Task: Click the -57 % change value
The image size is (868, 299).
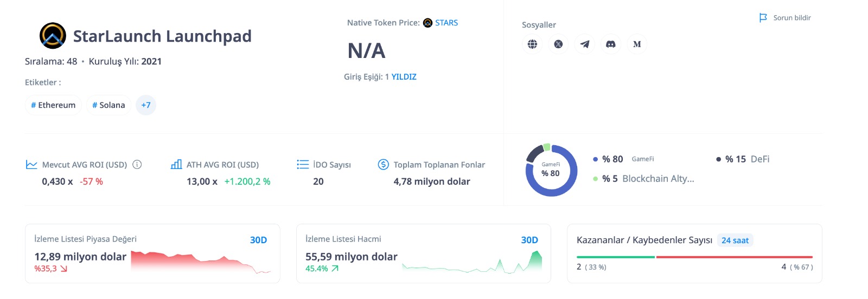Action: 91,181
